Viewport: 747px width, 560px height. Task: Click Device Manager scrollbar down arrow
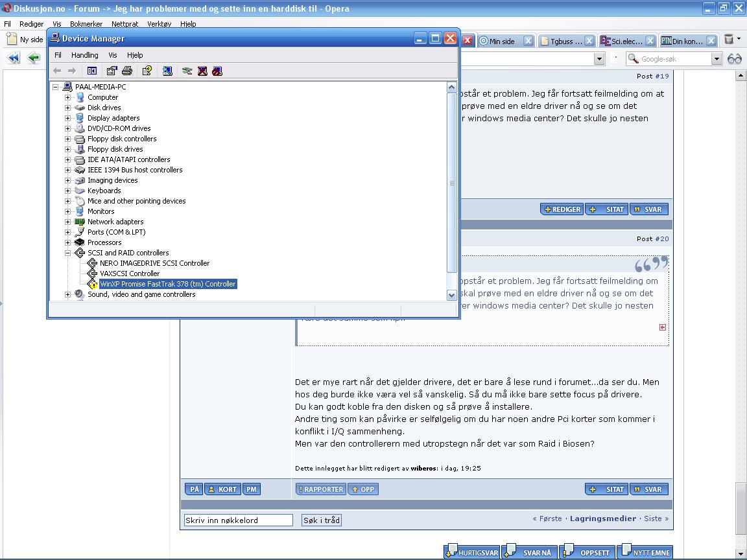(x=451, y=296)
